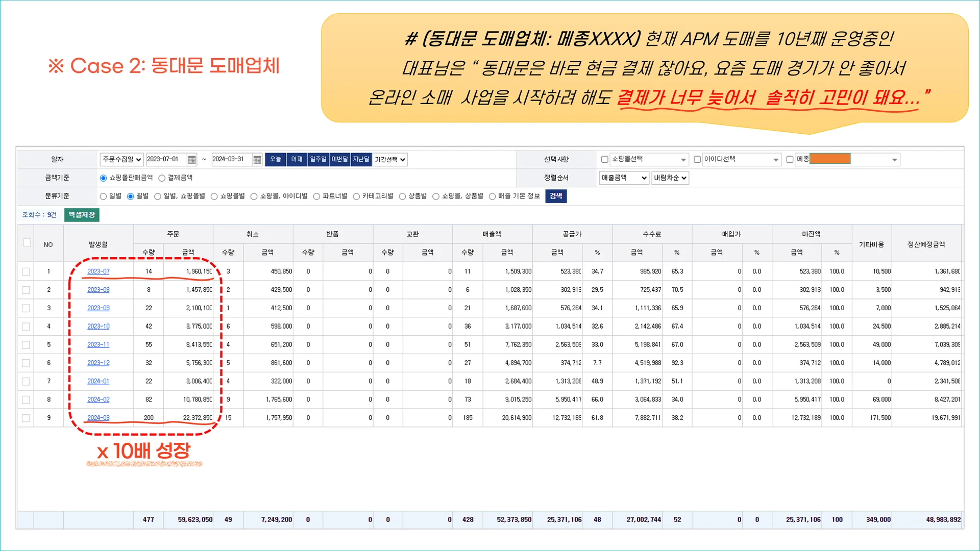The image size is (980, 551).
Task: Open the 내림차순 sort order dropdown
Action: [x=670, y=178]
